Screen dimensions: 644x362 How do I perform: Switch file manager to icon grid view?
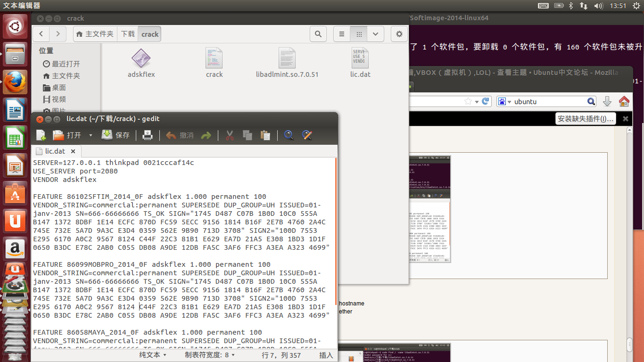[359, 34]
